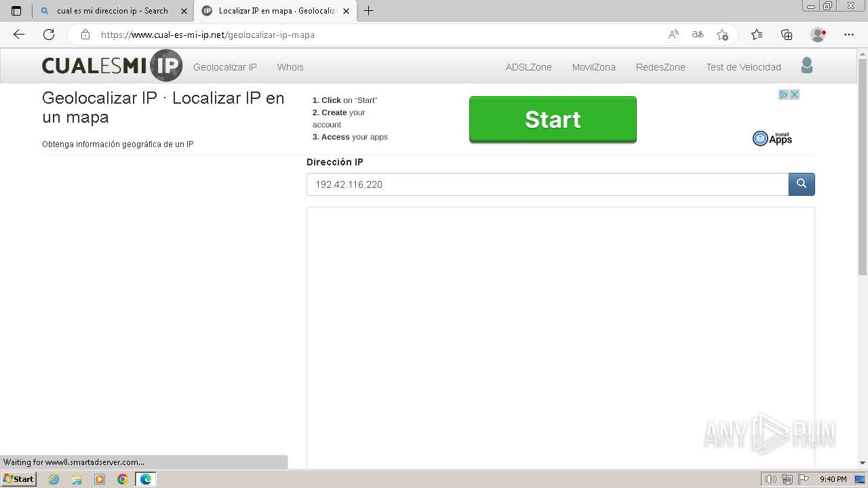
Task: Close the ad with X icon
Action: 794,95
